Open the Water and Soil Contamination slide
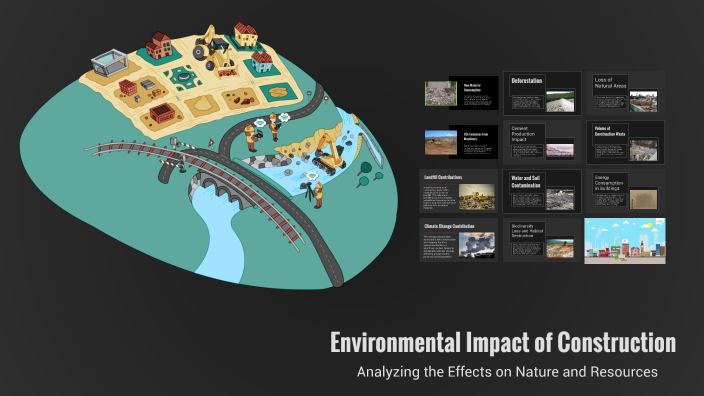 coord(542,191)
